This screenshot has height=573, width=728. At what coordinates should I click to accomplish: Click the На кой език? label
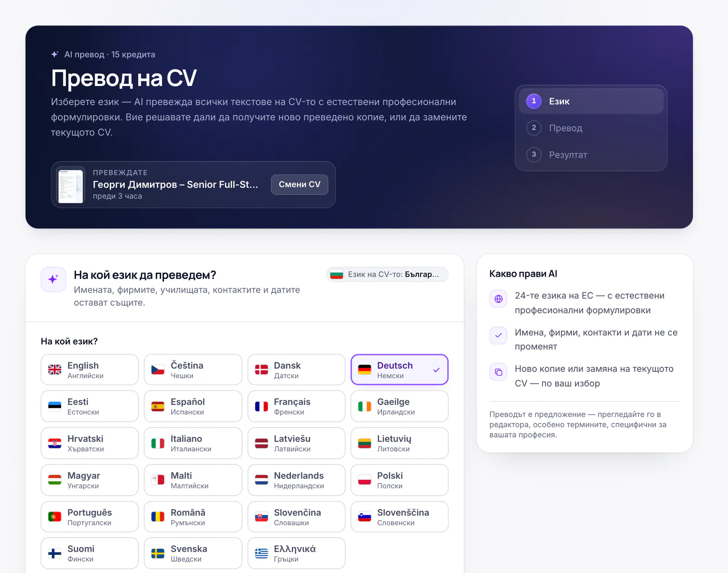pos(69,341)
